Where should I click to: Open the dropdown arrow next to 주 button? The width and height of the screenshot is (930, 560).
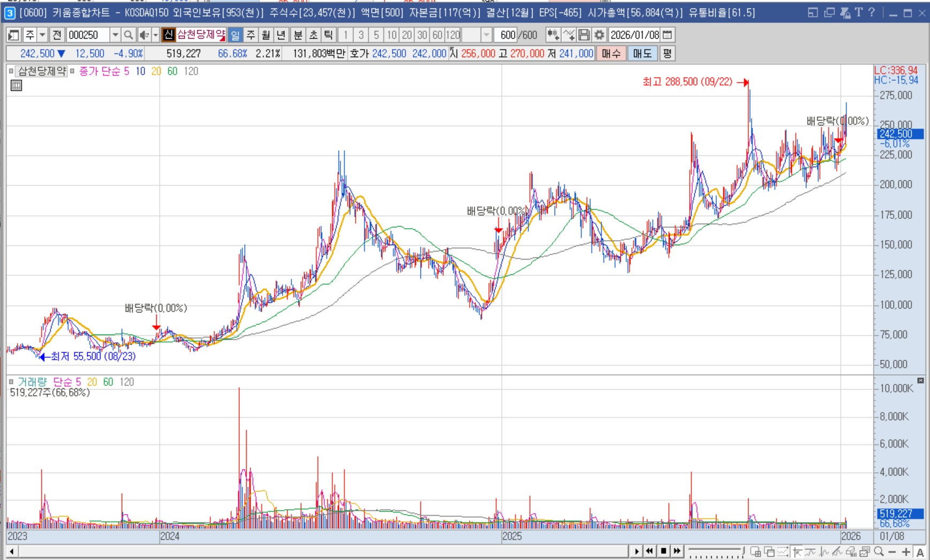click(x=42, y=35)
